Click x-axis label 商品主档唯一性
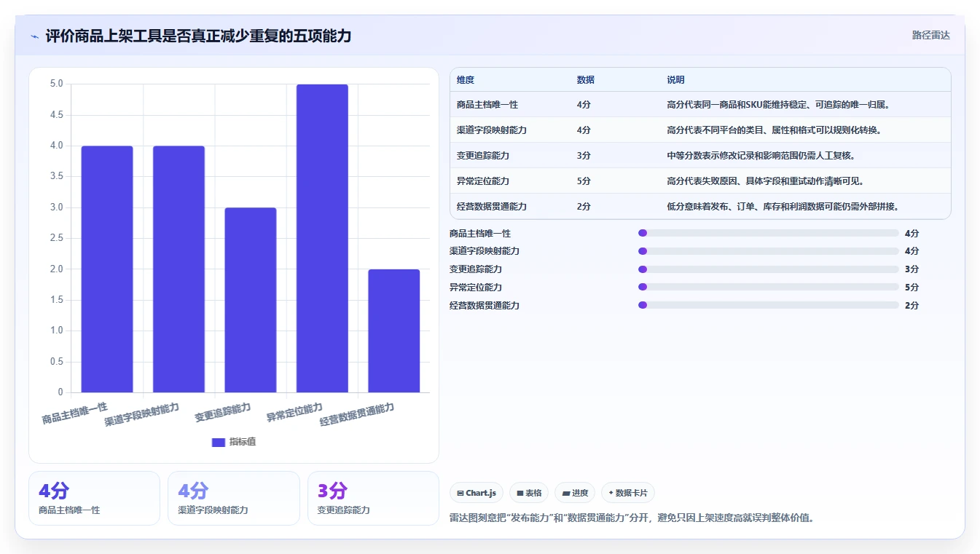This screenshot has width=980, height=554. tap(75, 413)
